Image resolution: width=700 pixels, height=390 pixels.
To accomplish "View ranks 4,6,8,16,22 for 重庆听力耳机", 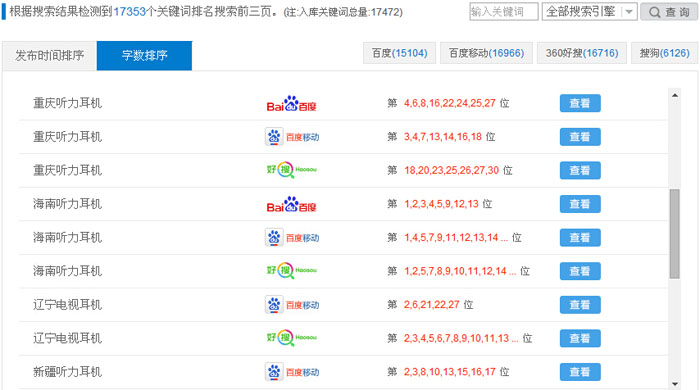I will (x=580, y=104).
